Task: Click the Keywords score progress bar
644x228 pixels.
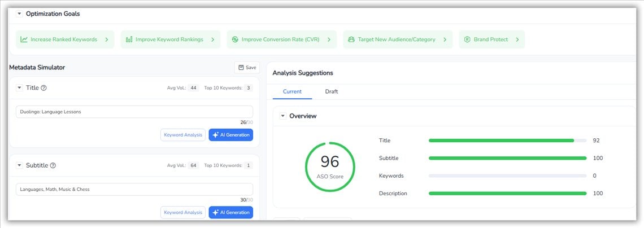Action: point(508,176)
